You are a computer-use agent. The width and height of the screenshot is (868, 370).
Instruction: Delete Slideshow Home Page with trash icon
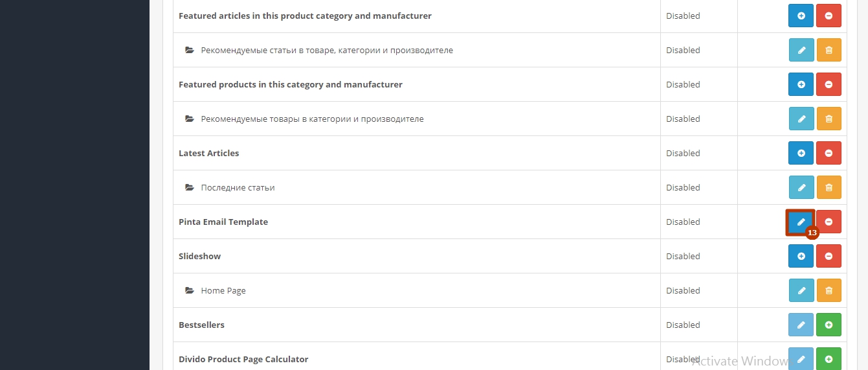829,290
